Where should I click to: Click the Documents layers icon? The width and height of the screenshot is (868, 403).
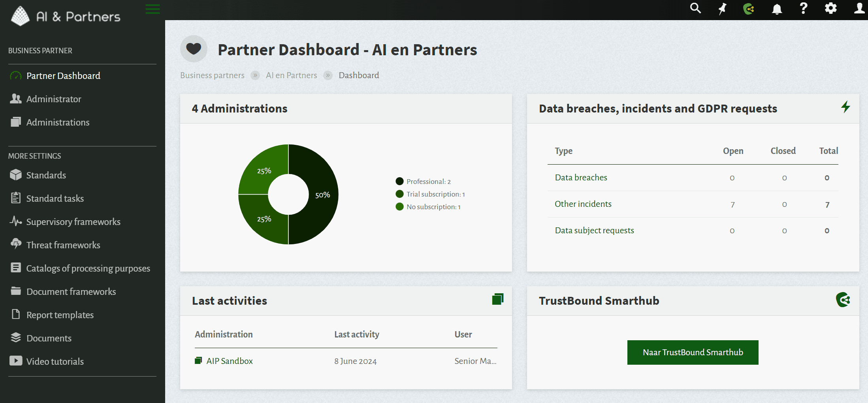point(16,337)
